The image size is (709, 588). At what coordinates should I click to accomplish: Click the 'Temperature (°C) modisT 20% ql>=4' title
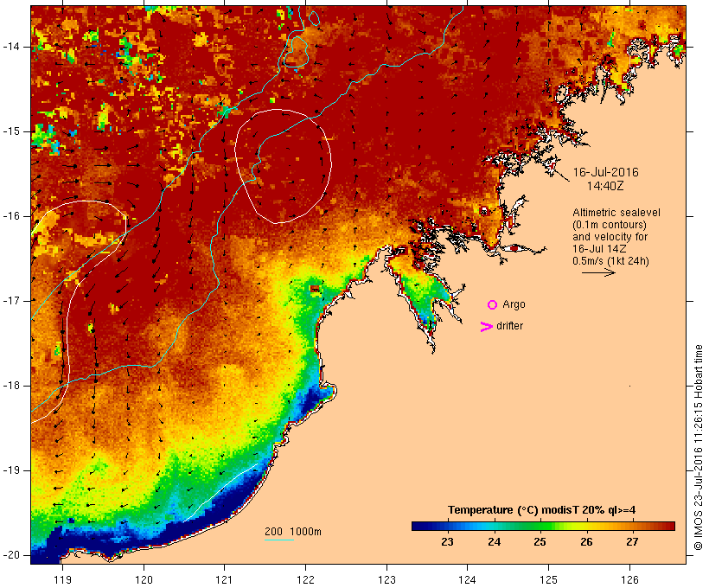542,510
